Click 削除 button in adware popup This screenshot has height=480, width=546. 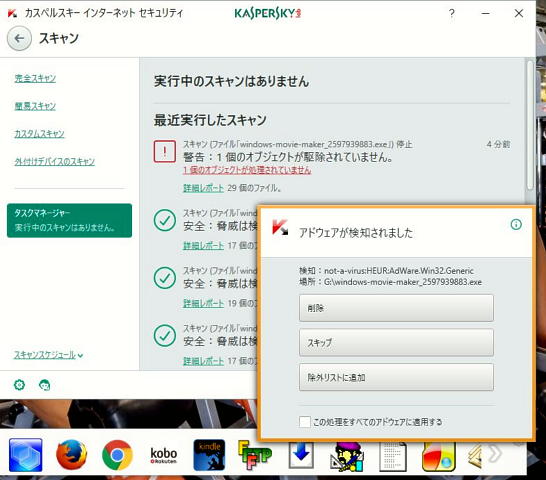click(x=396, y=308)
